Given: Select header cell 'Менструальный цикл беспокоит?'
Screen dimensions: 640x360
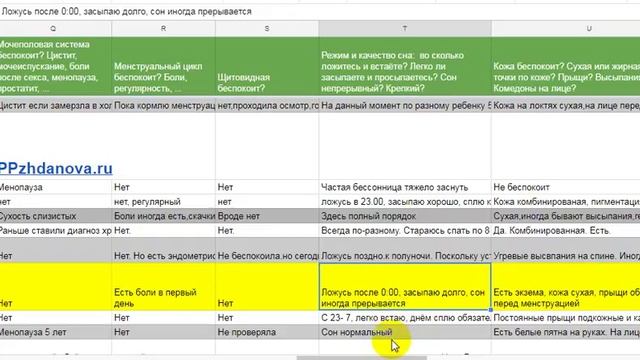Looking at the screenshot, I should coord(163,67).
